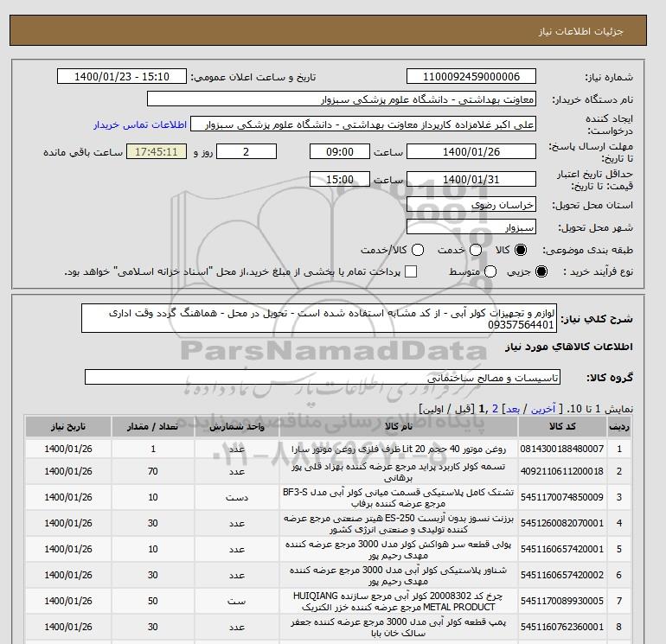The width and height of the screenshot is (666, 644).
Task: Click the جزئیات اطلاعات نیاز page header
Action: (x=581, y=31)
